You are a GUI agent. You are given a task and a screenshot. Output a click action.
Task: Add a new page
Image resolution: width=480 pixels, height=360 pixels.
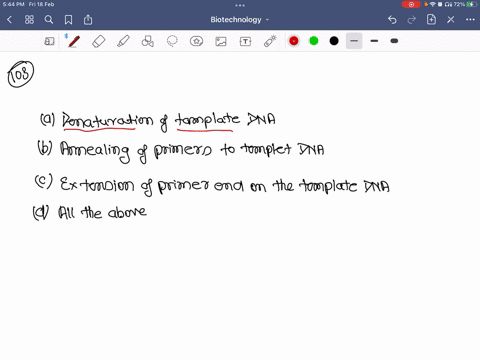[x=431, y=20]
